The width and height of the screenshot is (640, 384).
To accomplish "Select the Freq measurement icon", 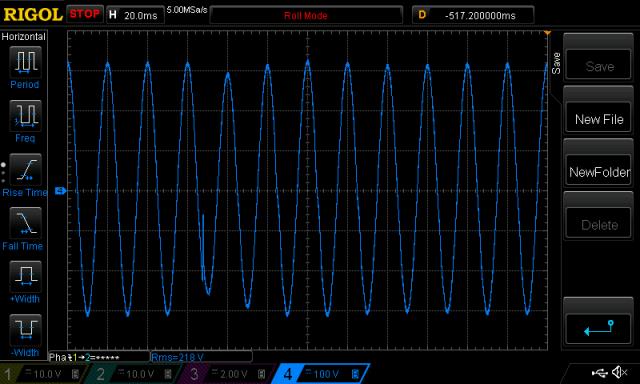I will point(25,115).
